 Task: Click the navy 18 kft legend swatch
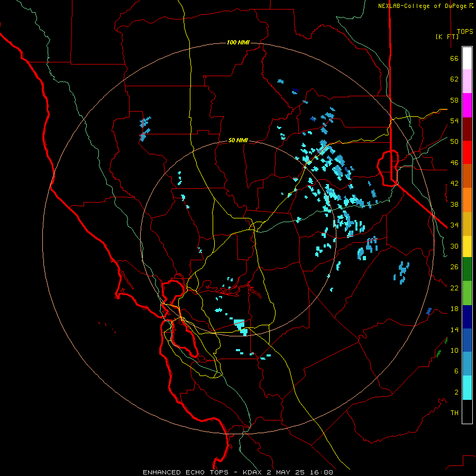point(467,317)
